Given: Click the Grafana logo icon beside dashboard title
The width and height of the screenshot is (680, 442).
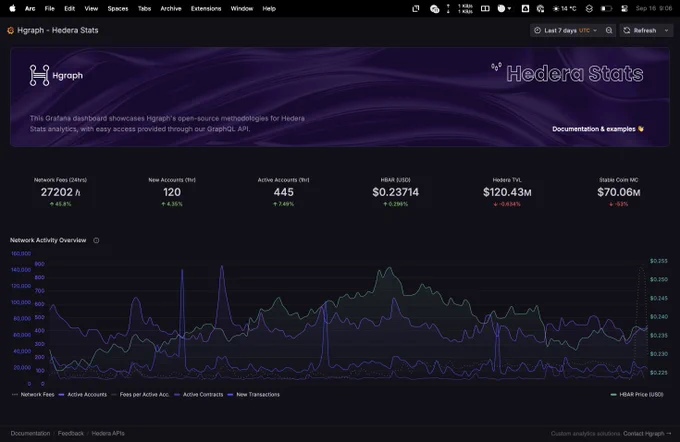Looking at the screenshot, I should tap(10, 30).
